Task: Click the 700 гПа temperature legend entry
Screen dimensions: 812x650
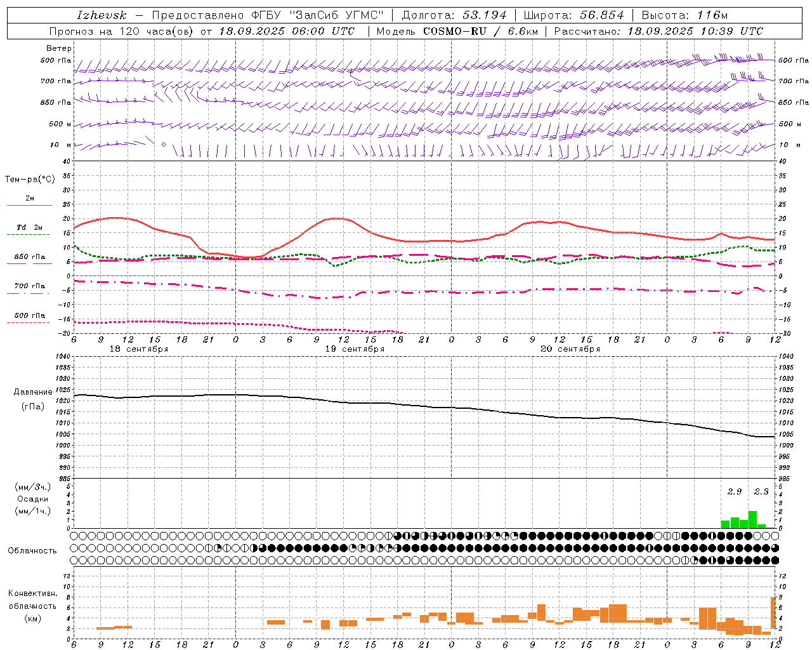Action: tap(30, 286)
